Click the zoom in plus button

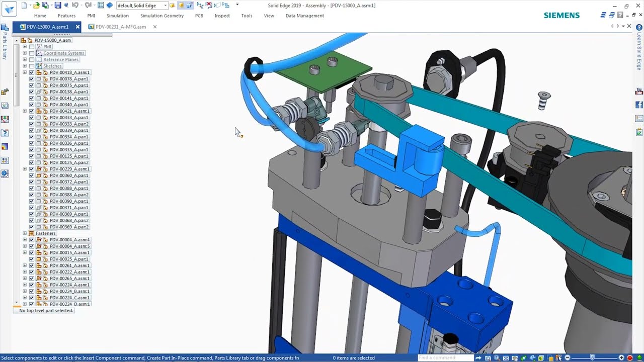coord(621,358)
